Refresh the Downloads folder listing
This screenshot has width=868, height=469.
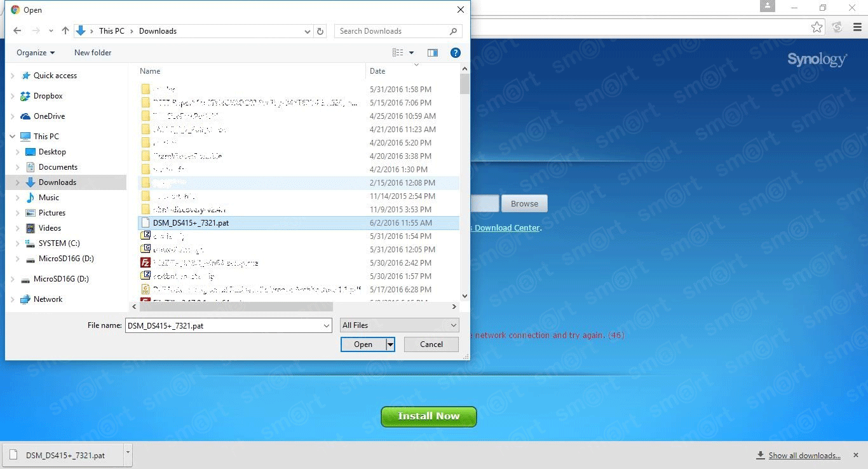point(320,31)
